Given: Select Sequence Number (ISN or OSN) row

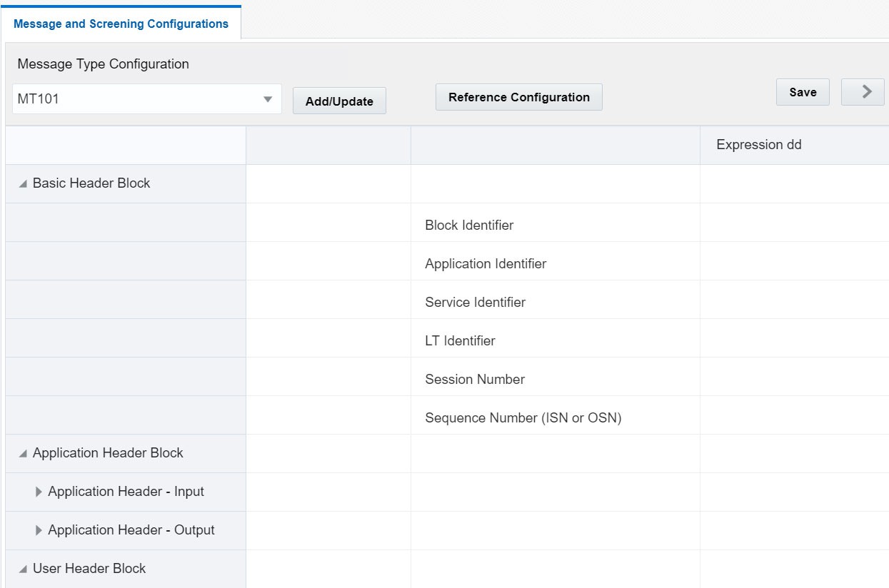Looking at the screenshot, I should pos(523,418).
